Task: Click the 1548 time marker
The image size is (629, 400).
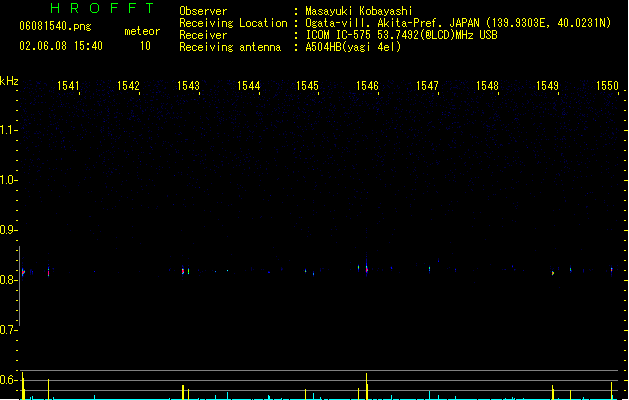Action: click(487, 86)
